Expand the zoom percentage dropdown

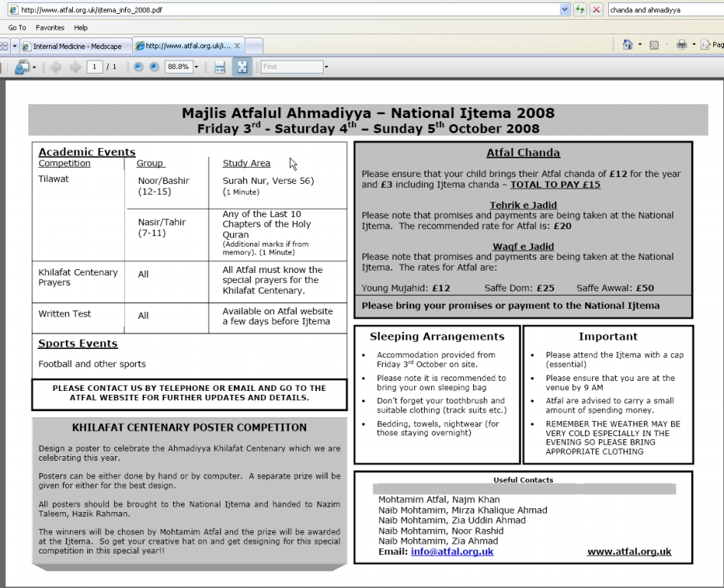tap(196, 67)
